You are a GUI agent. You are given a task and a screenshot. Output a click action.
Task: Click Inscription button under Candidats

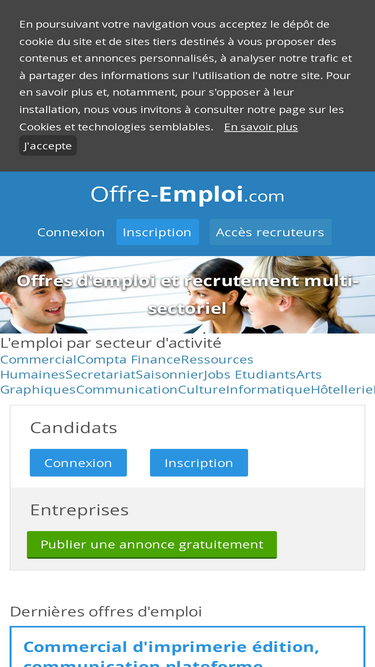click(199, 463)
